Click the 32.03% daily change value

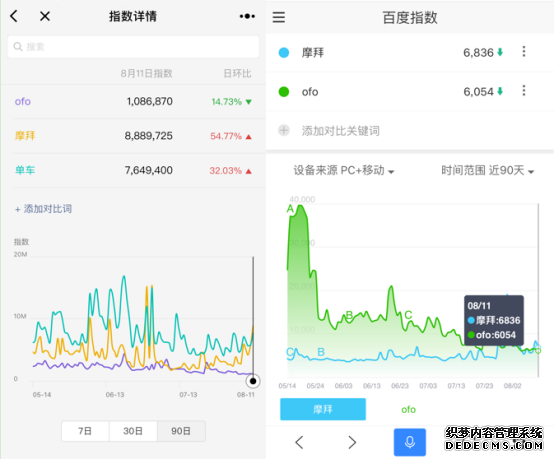[225, 171]
